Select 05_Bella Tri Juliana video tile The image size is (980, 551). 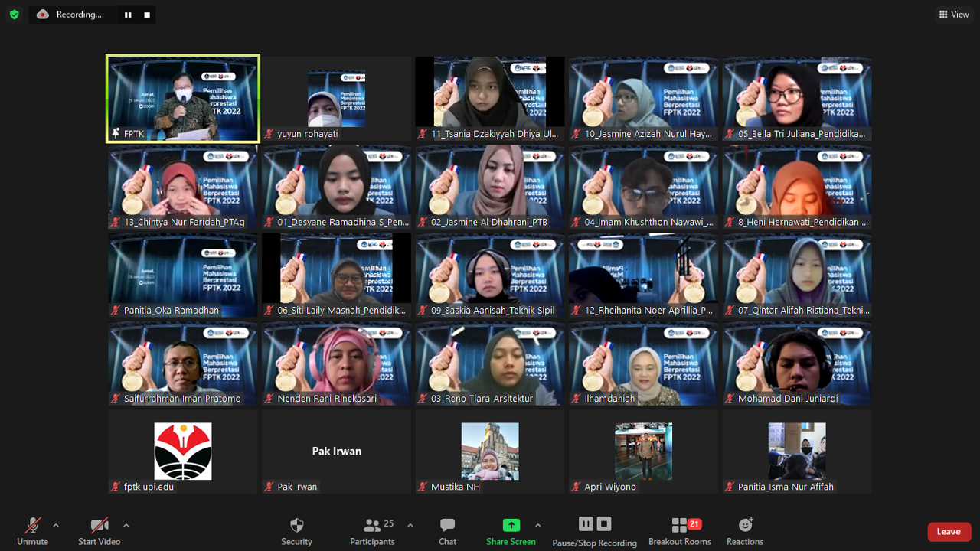(x=797, y=99)
